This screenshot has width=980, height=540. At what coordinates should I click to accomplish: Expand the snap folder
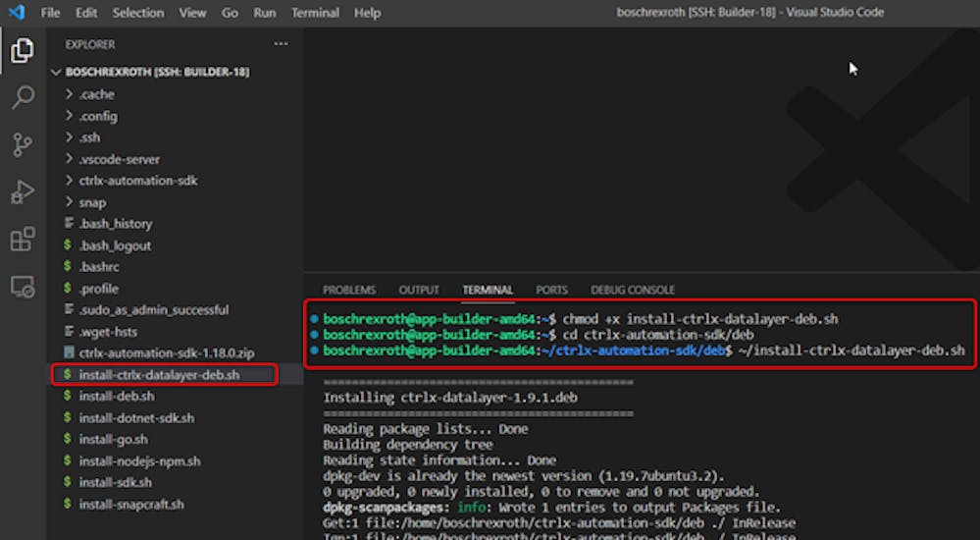tap(92, 202)
